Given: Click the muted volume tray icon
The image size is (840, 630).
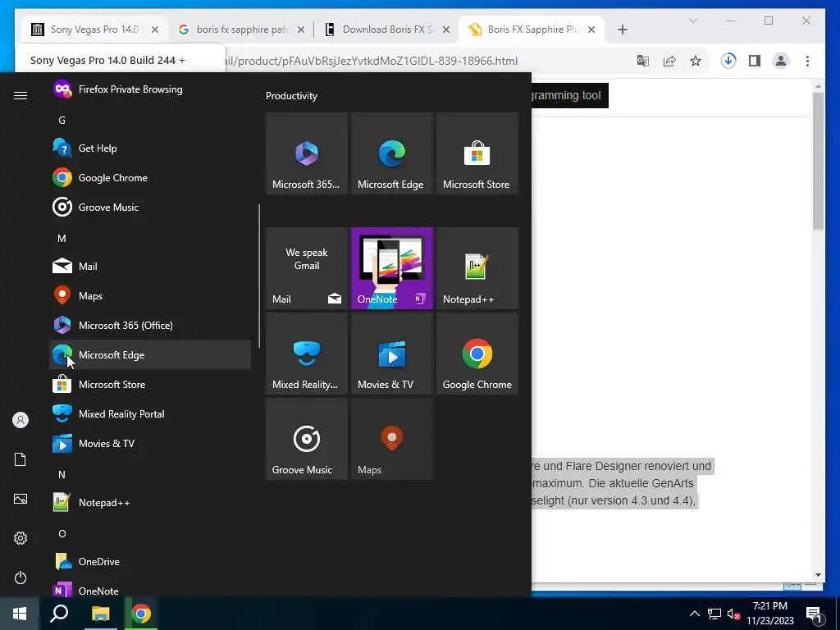Looking at the screenshot, I should pos(733,614).
